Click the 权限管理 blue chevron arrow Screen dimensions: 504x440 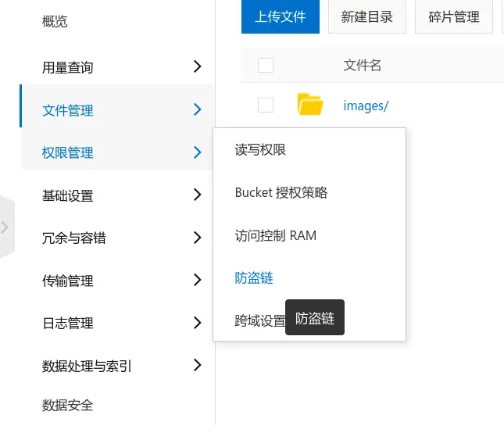click(x=198, y=152)
